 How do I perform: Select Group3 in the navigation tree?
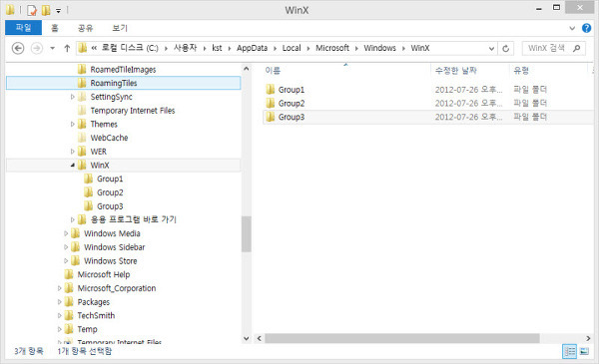pos(110,206)
